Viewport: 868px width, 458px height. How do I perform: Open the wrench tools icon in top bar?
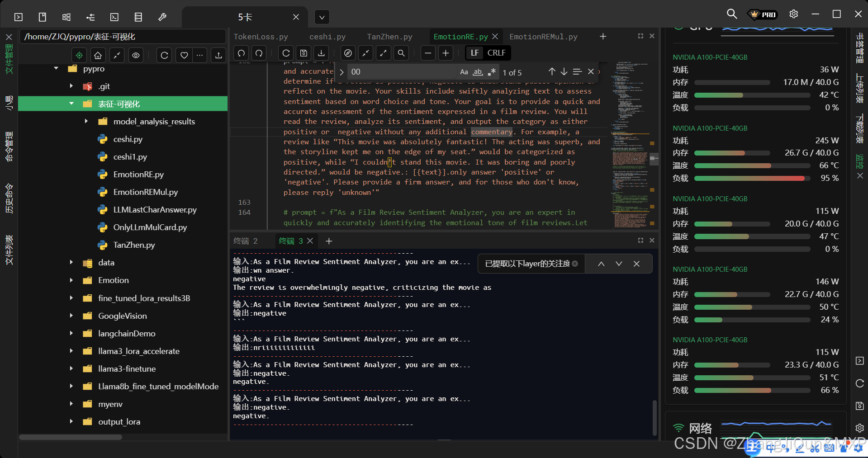(x=162, y=17)
